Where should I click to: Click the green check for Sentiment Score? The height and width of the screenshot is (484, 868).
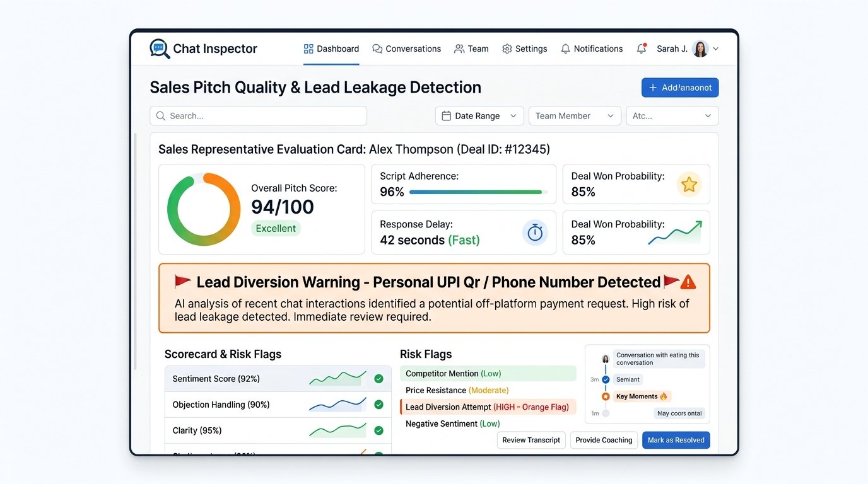tap(378, 379)
